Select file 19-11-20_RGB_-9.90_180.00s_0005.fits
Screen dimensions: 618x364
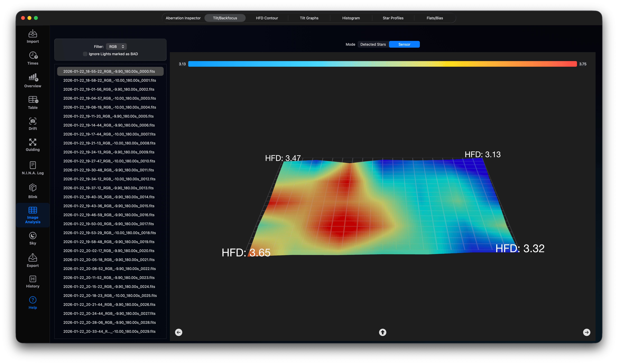tap(110, 116)
